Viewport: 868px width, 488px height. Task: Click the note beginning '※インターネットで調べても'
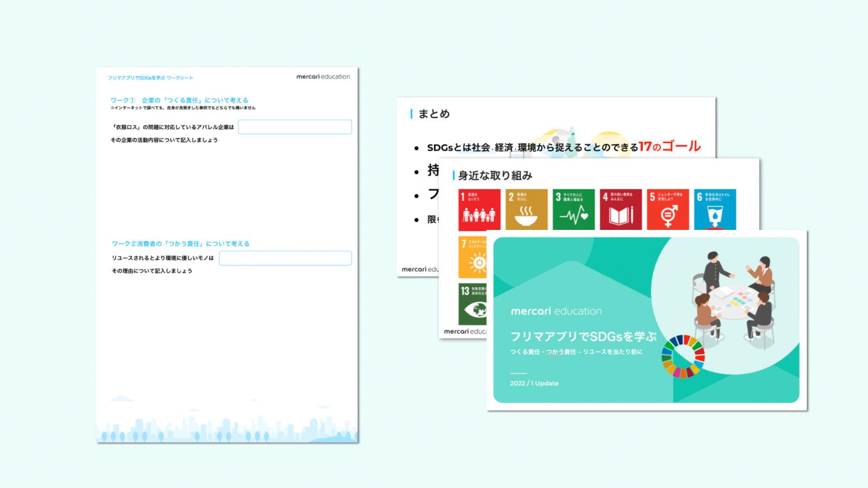(x=183, y=108)
